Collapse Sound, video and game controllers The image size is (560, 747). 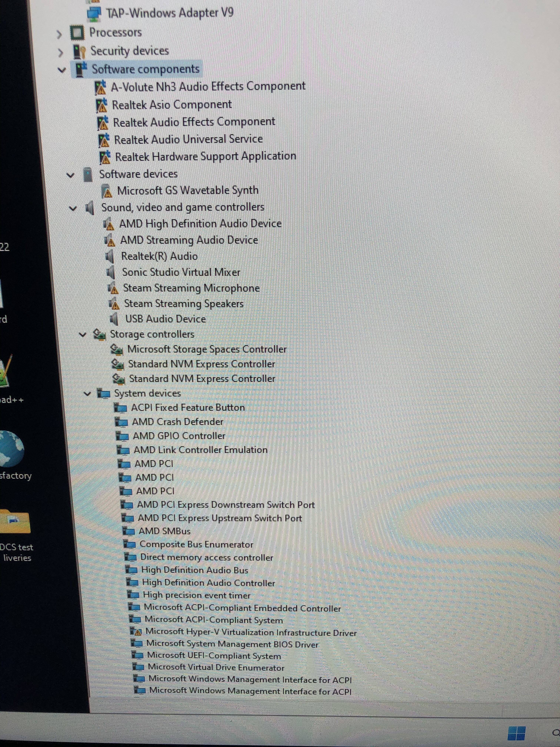click(x=73, y=208)
